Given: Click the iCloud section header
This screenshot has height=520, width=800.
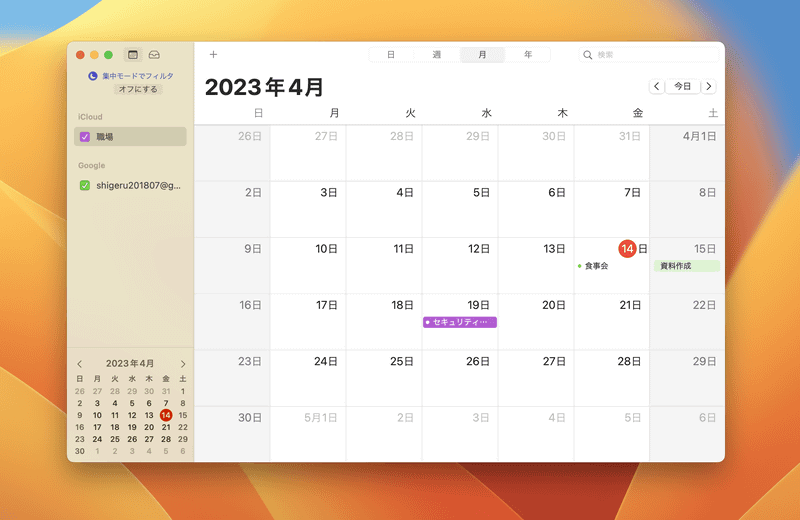Looking at the screenshot, I should click(90, 117).
